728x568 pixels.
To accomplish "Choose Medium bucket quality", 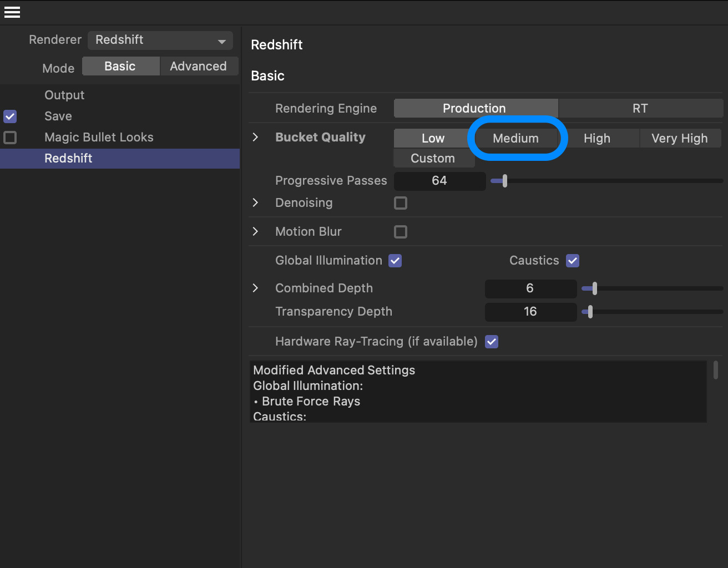I will [516, 138].
